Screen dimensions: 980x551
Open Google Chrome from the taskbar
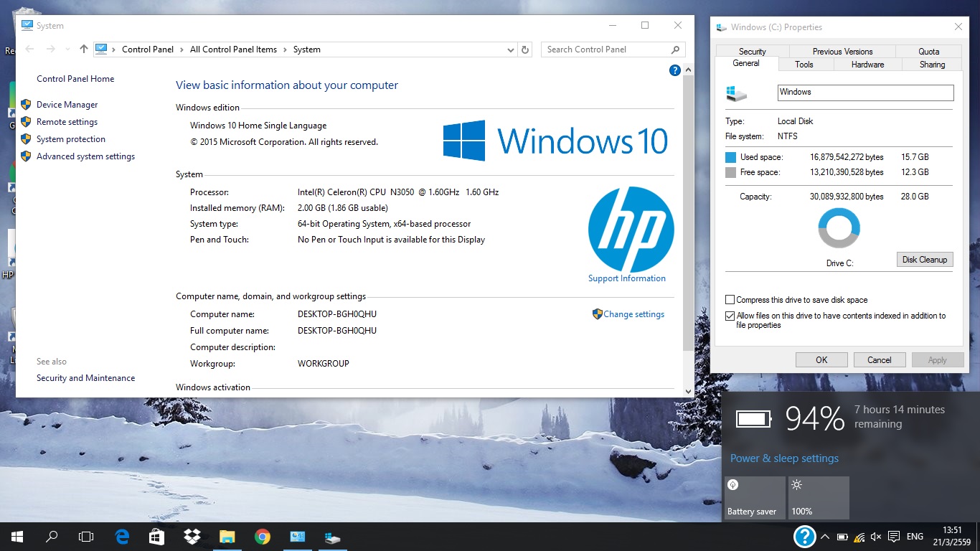pyautogui.click(x=262, y=536)
